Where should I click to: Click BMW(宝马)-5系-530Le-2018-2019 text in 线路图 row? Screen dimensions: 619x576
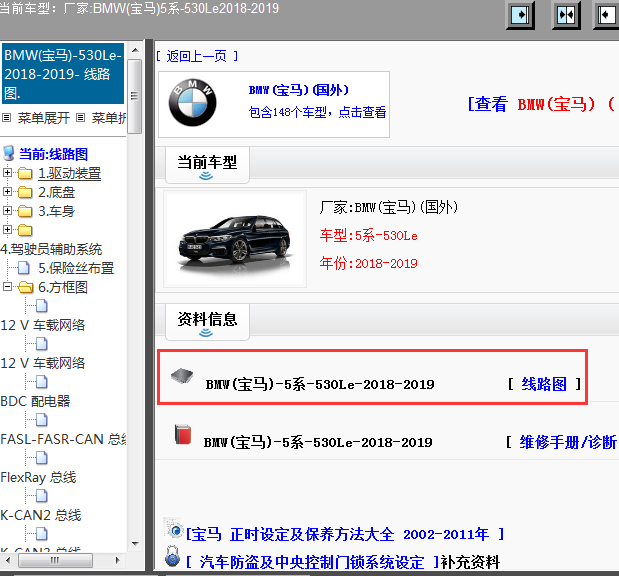coord(320,384)
